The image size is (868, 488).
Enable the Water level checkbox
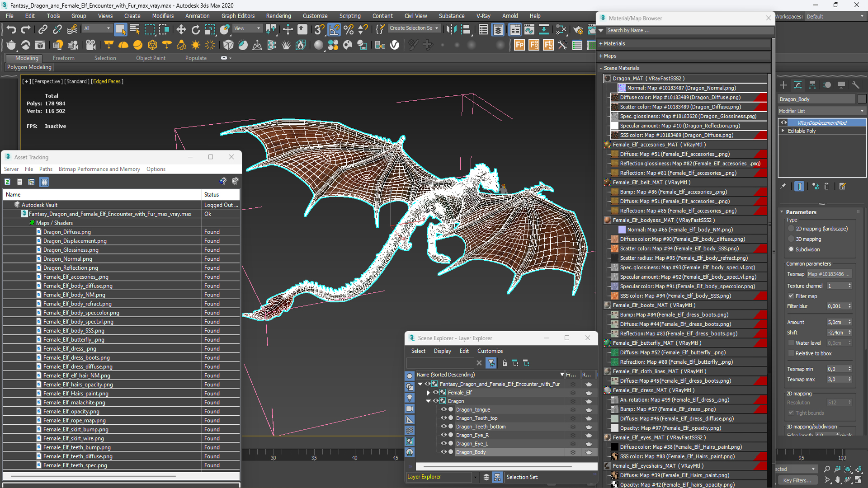[791, 343]
